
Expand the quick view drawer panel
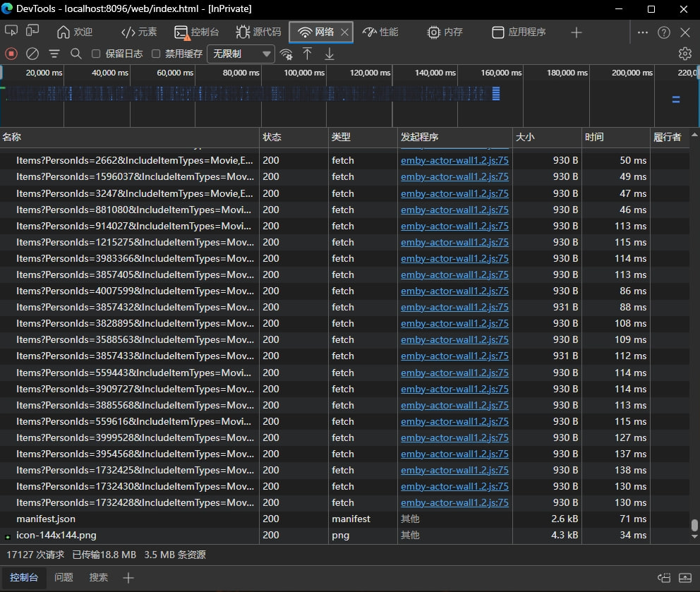tap(684, 578)
